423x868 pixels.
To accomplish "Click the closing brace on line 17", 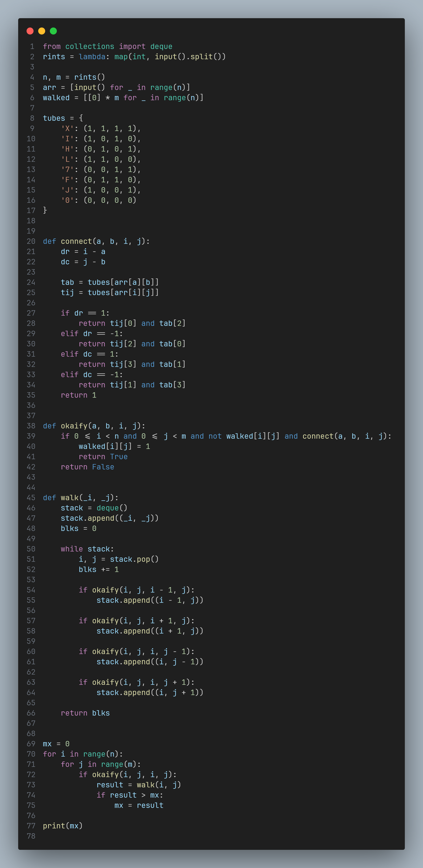I will pyautogui.click(x=45, y=210).
